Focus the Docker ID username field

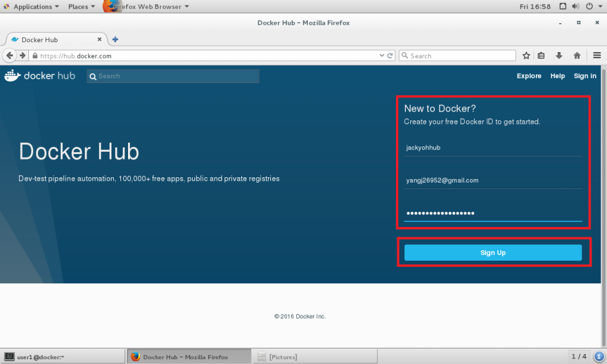coord(493,148)
